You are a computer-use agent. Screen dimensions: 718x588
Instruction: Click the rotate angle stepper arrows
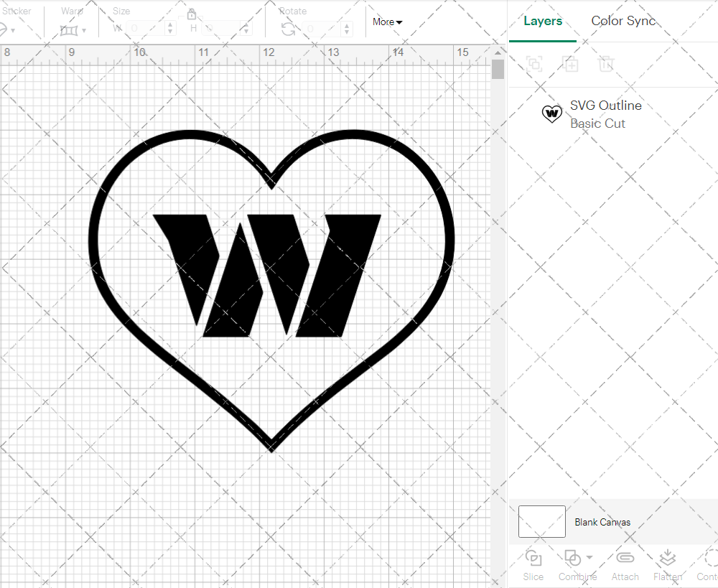[x=348, y=29]
